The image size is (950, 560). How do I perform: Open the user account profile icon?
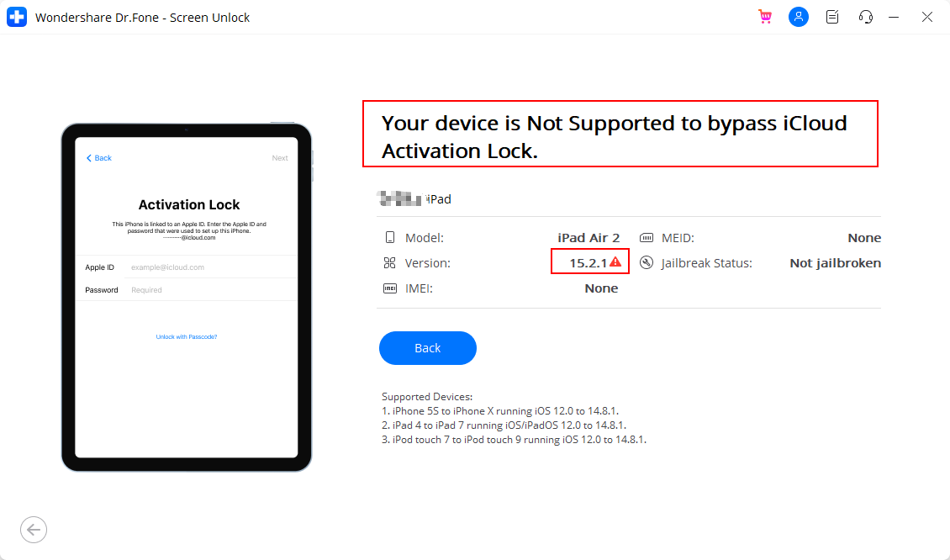pyautogui.click(x=799, y=17)
